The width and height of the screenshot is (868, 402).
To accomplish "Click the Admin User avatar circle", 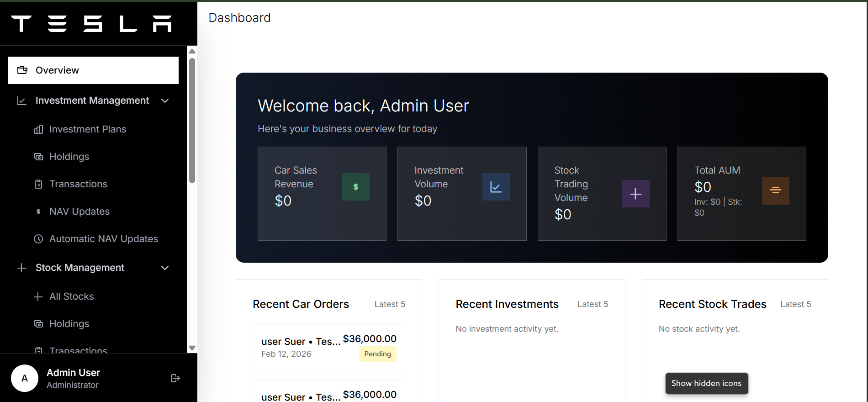I will 25,378.
